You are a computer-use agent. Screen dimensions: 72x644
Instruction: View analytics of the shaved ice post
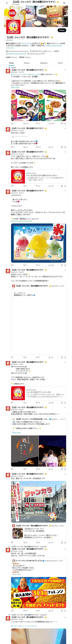51,265
